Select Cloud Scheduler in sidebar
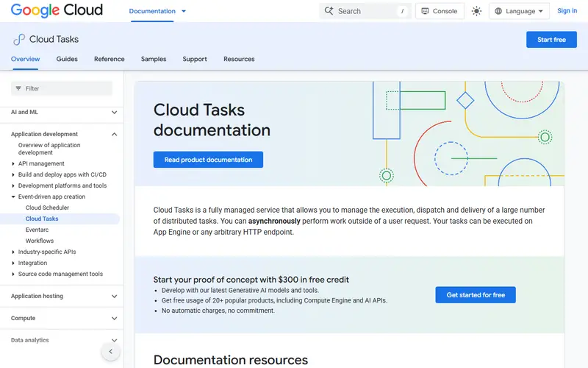 47,208
